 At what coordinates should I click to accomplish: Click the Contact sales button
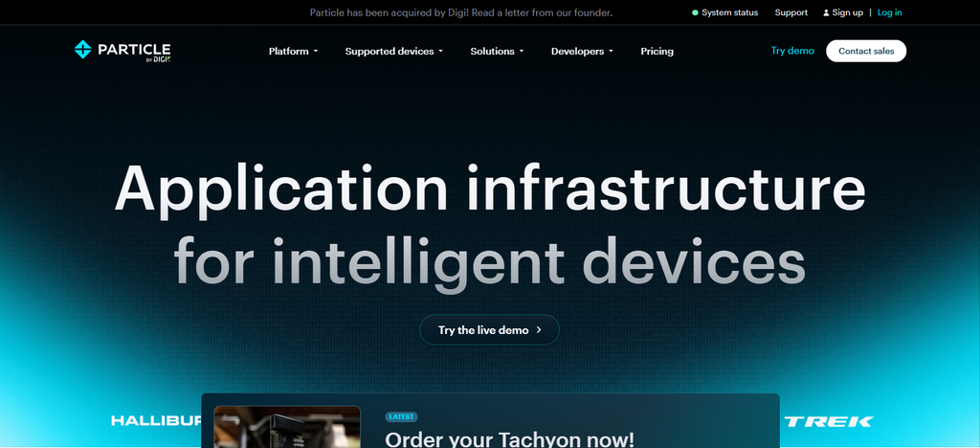coord(866,52)
